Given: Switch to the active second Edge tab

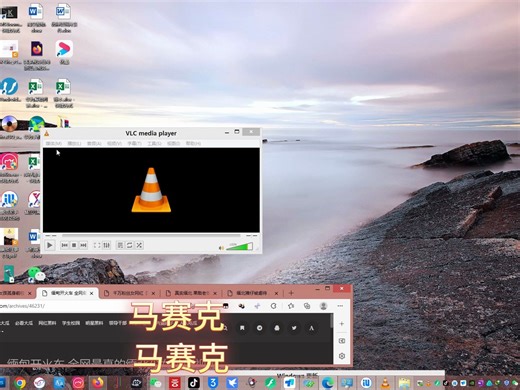Looking at the screenshot, I should (68, 293).
